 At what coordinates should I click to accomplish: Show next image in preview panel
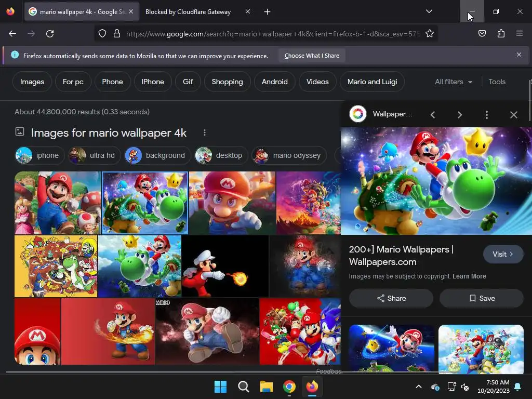coord(459,115)
